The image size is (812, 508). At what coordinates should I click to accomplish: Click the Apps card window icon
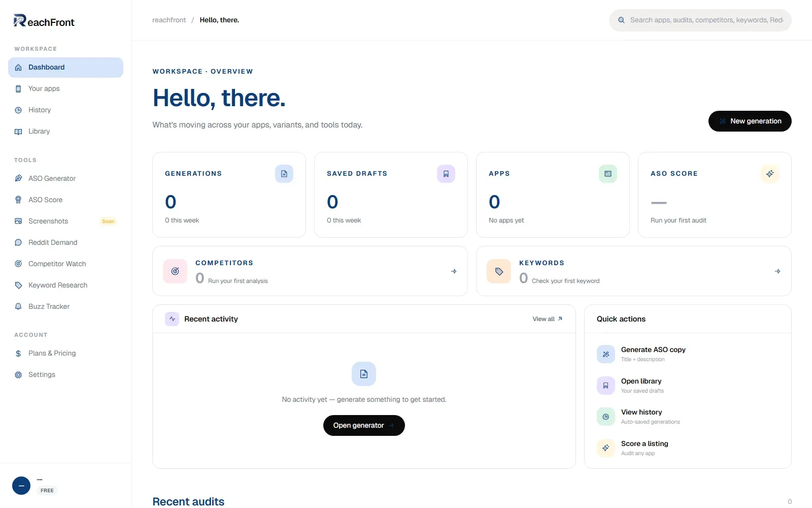pos(608,174)
